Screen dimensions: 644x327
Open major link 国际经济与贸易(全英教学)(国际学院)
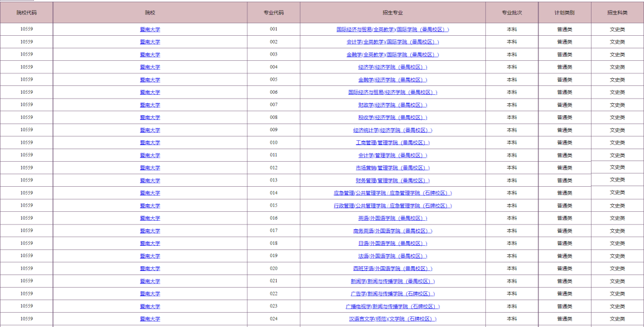click(392, 30)
